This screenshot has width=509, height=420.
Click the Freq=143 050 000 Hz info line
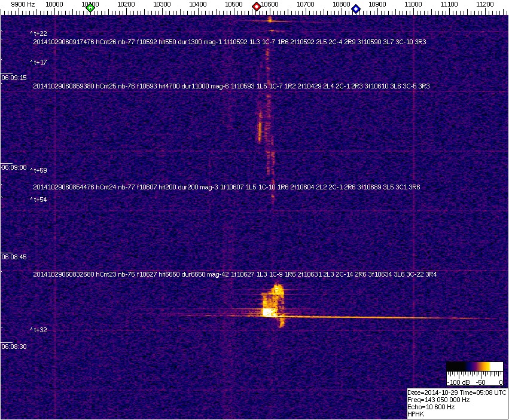coord(438,400)
